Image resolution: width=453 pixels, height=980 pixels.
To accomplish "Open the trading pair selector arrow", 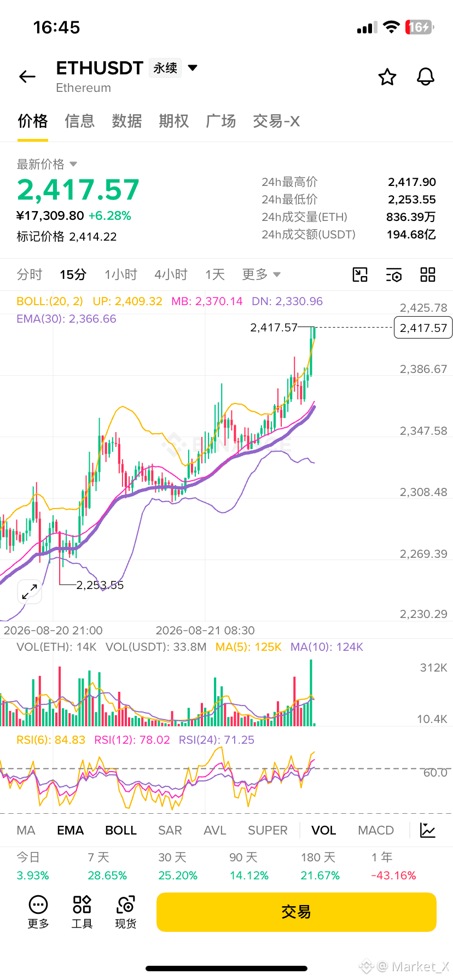I will coord(193,68).
